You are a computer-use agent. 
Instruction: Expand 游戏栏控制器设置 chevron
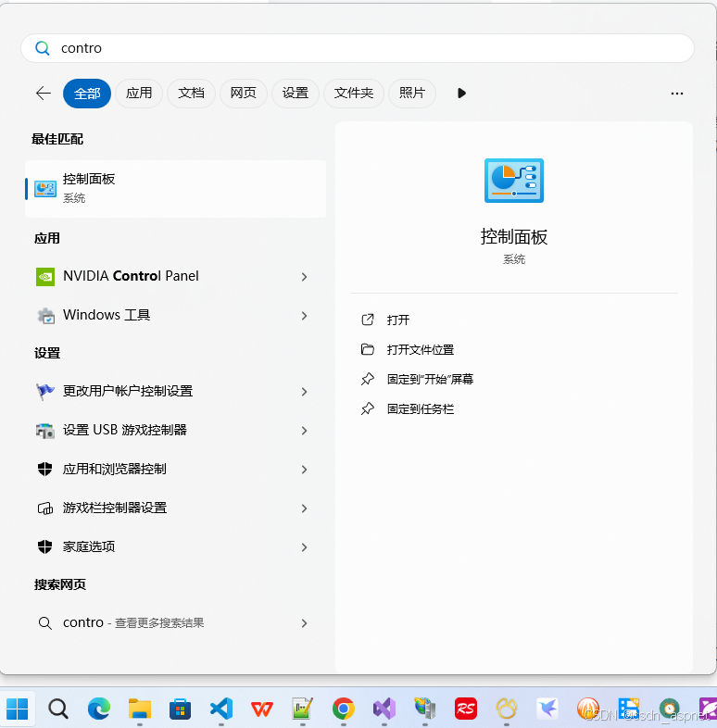tap(304, 508)
